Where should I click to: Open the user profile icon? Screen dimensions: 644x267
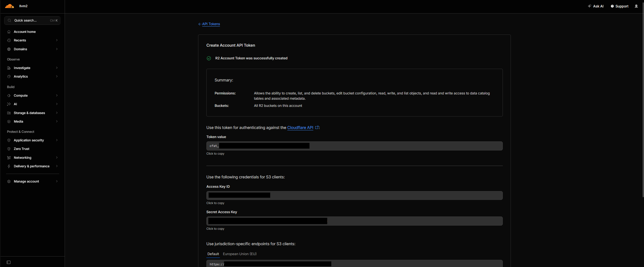(636, 6)
